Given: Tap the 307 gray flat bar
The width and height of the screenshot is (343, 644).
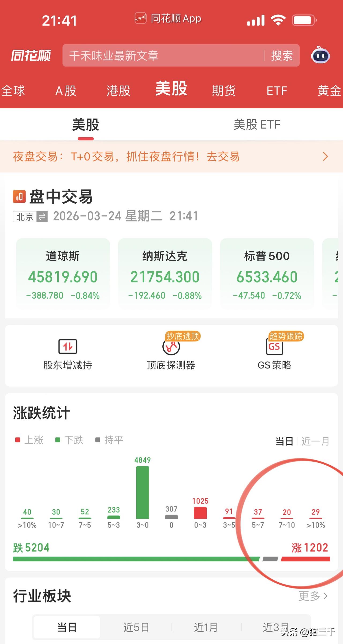Looking at the screenshot, I should point(171,517).
